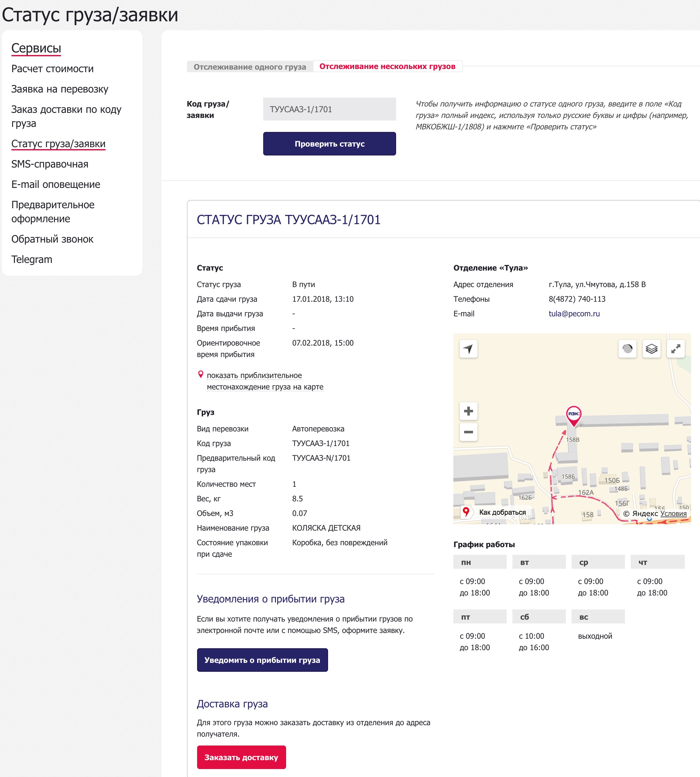Click the 'Код груза/заявки' input field
Image resolution: width=700 pixels, height=777 pixels.
pos(330,109)
